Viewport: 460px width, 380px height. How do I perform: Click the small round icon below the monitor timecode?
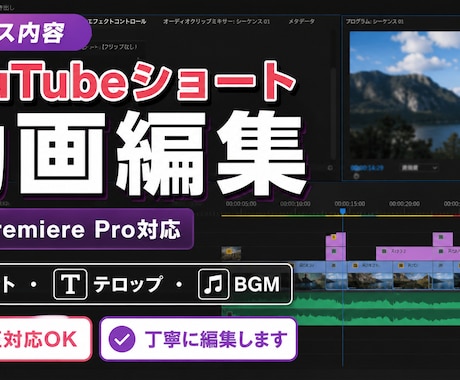coord(356,176)
